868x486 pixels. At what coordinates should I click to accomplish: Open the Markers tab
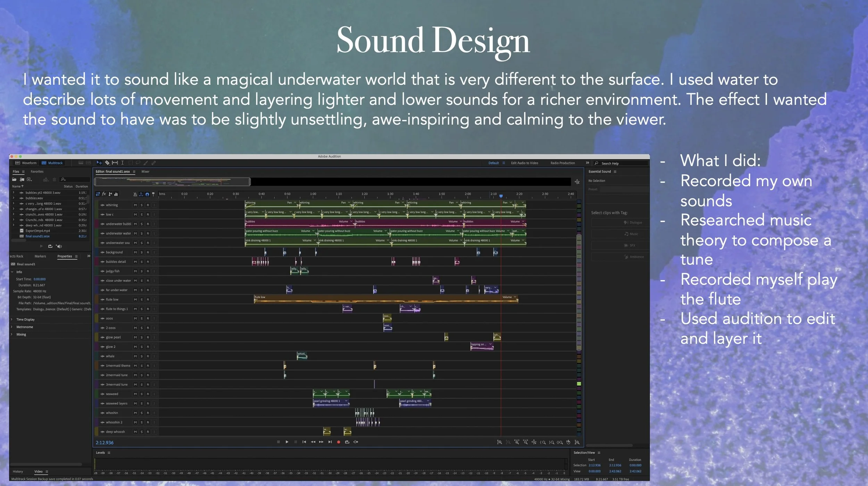point(40,256)
